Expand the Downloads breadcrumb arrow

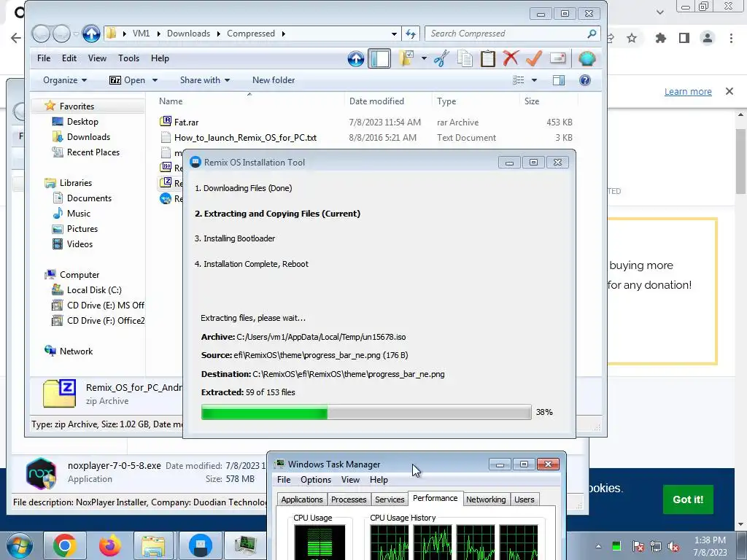point(219,34)
